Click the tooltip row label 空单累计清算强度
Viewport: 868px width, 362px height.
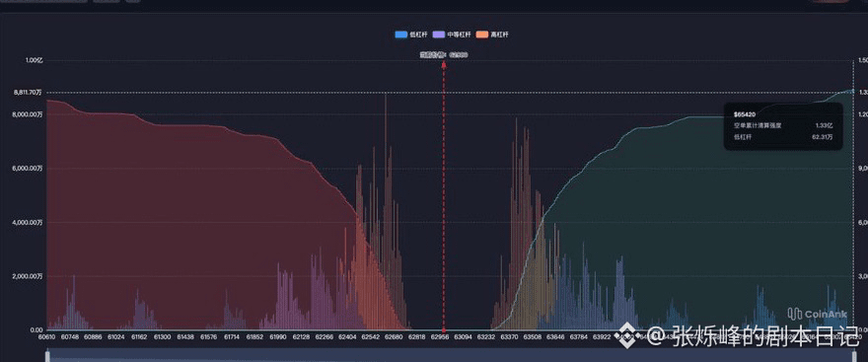click(758, 125)
